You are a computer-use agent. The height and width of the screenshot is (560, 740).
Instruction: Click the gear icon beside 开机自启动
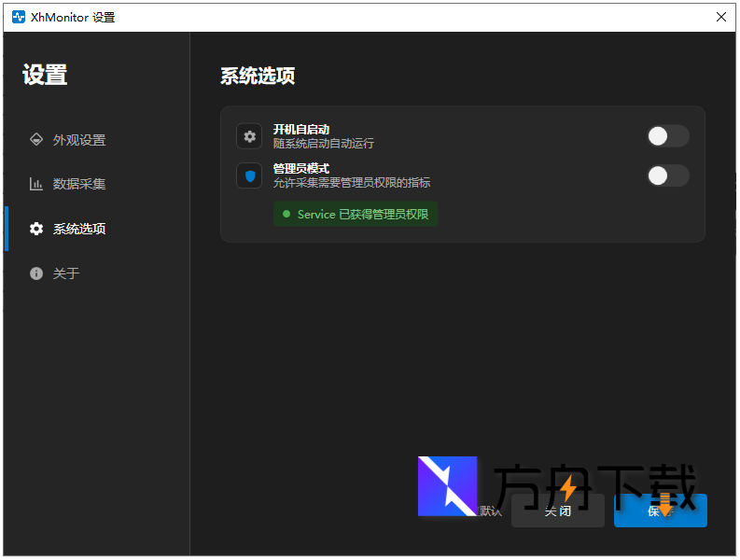tap(249, 136)
